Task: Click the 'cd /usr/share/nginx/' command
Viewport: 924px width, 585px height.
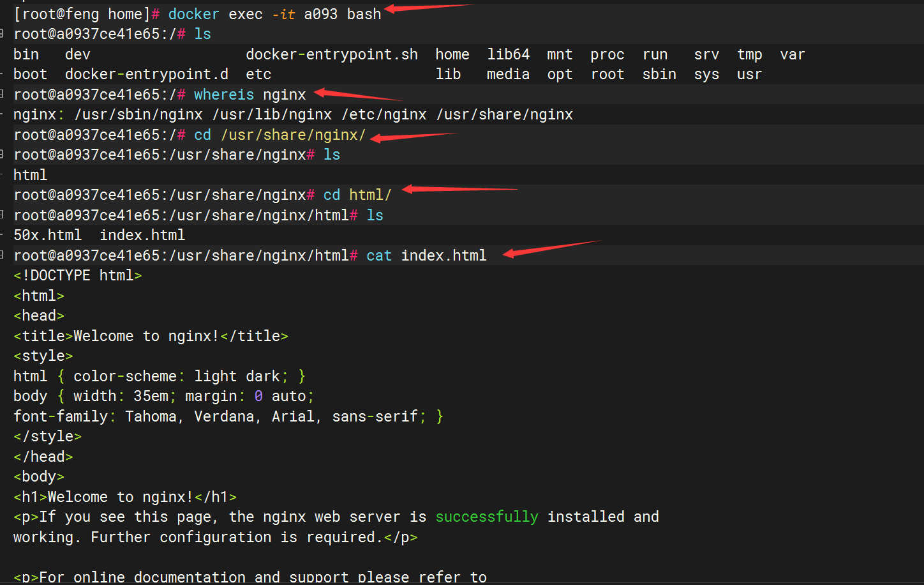Action: pos(280,135)
